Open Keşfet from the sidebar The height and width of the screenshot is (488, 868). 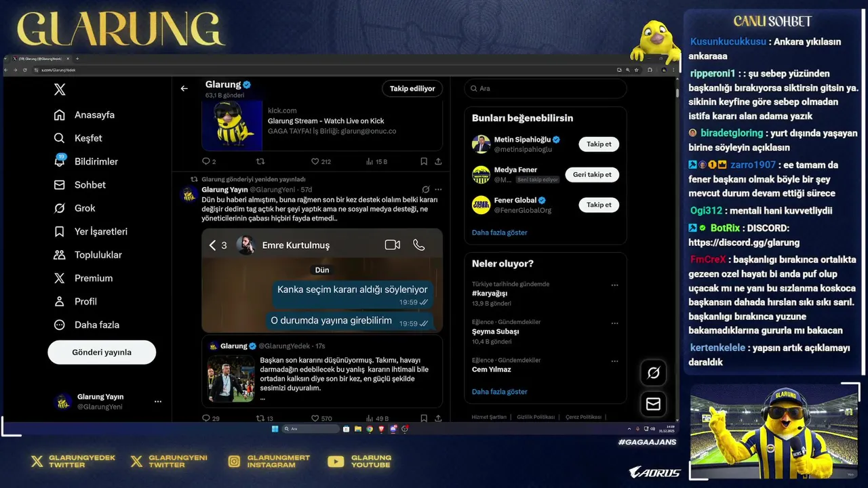coord(78,138)
